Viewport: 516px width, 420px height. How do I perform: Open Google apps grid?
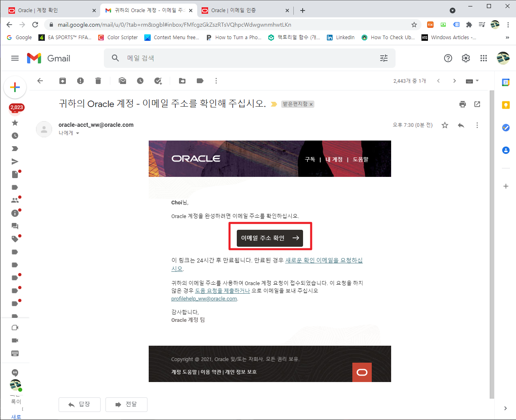(x=484, y=58)
